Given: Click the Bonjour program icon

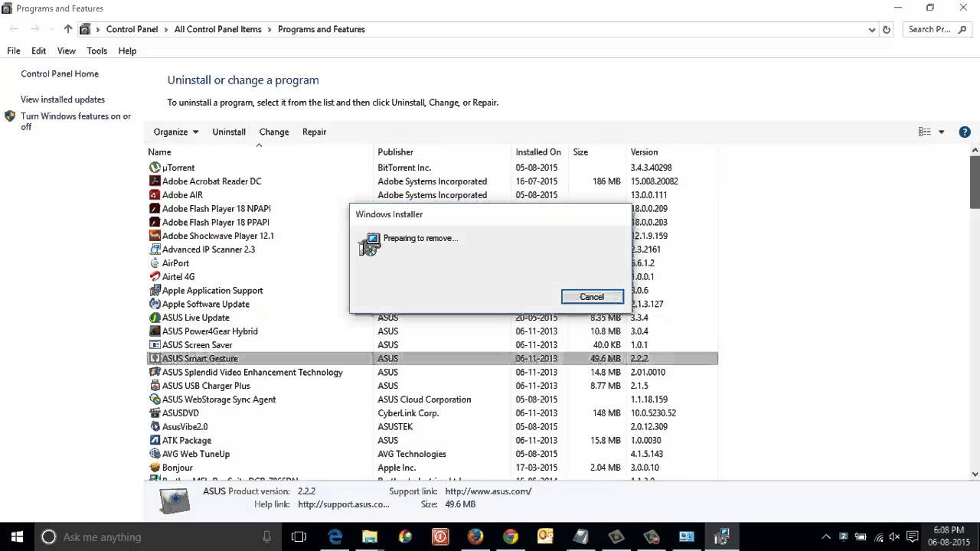Looking at the screenshot, I should pyautogui.click(x=155, y=468).
